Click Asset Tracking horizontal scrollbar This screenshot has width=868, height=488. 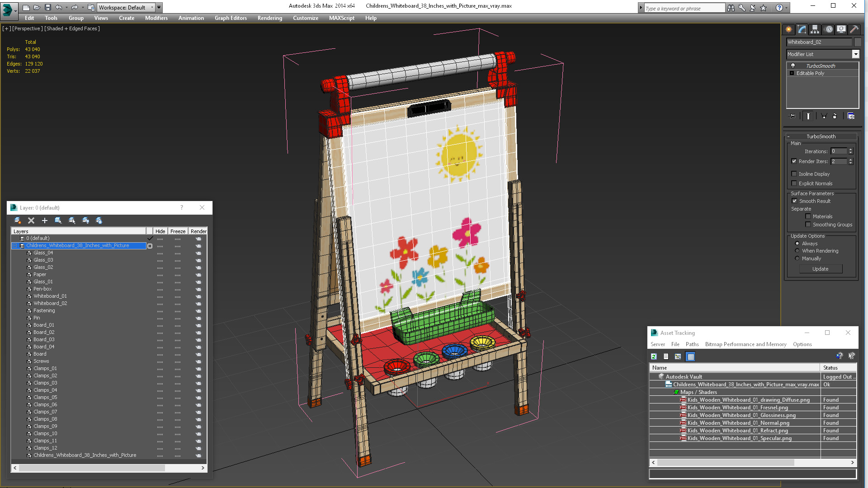(753, 463)
